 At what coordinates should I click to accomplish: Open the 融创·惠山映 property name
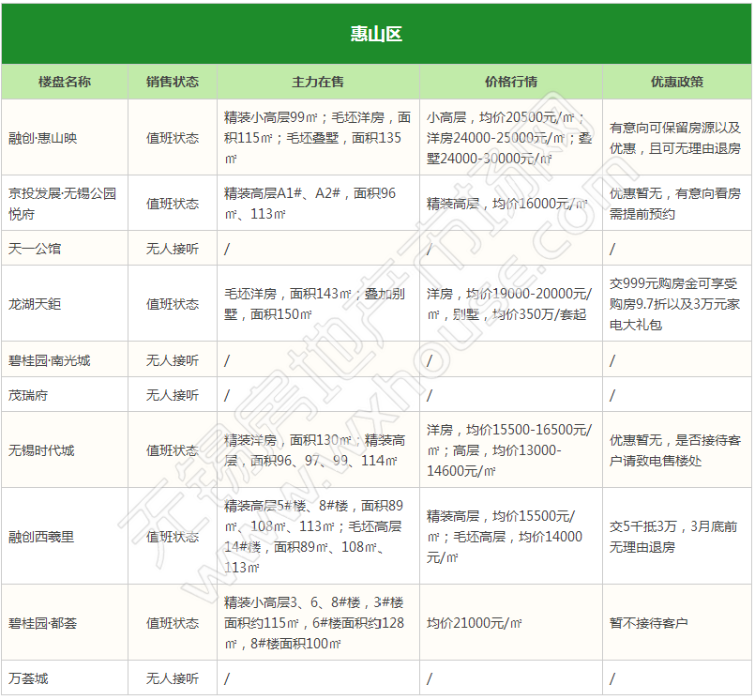(x=43, y=137)
